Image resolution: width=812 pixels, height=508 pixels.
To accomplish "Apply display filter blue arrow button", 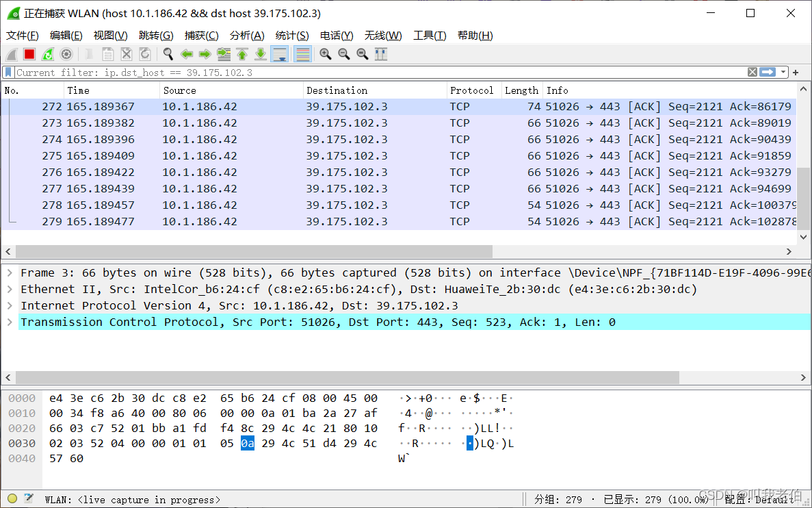I will [768, 73].
